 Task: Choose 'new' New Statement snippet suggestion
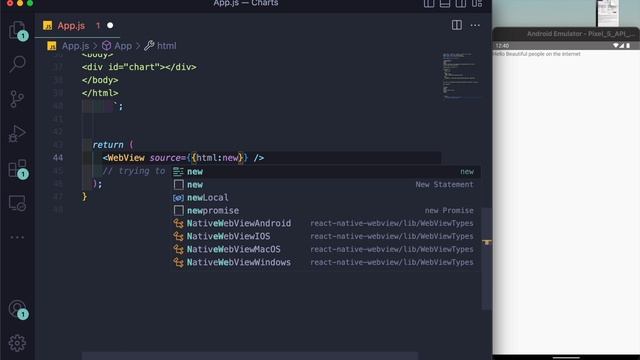click(x=325, y=184)
